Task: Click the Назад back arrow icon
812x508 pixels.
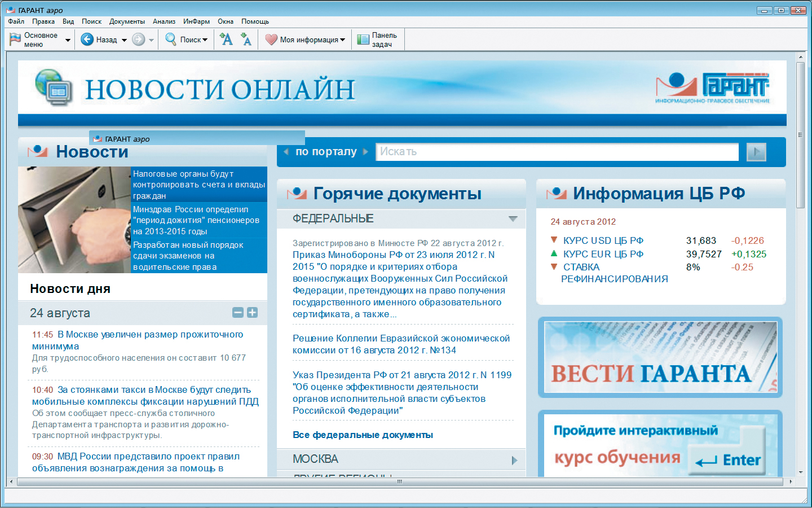Action: (87, 40)
